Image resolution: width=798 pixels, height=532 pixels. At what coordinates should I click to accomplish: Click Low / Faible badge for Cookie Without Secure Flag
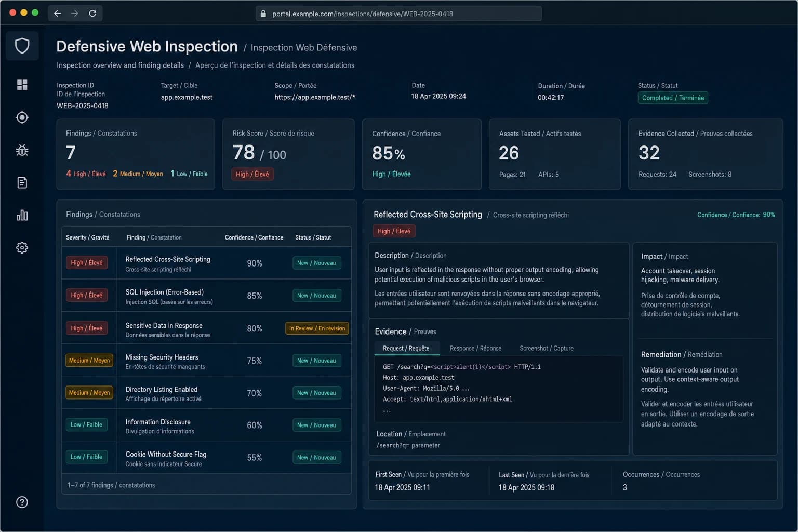point(86,457)
